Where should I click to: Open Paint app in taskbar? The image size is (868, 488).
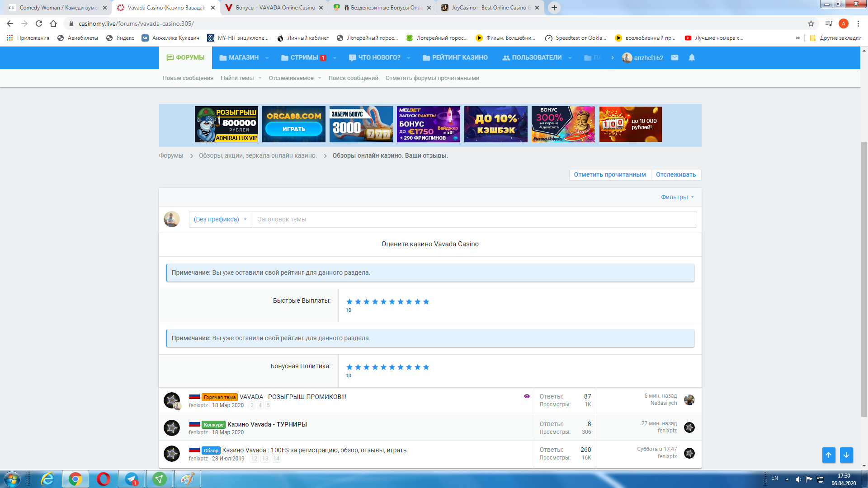pyautogui.click(x=188, y=479)
